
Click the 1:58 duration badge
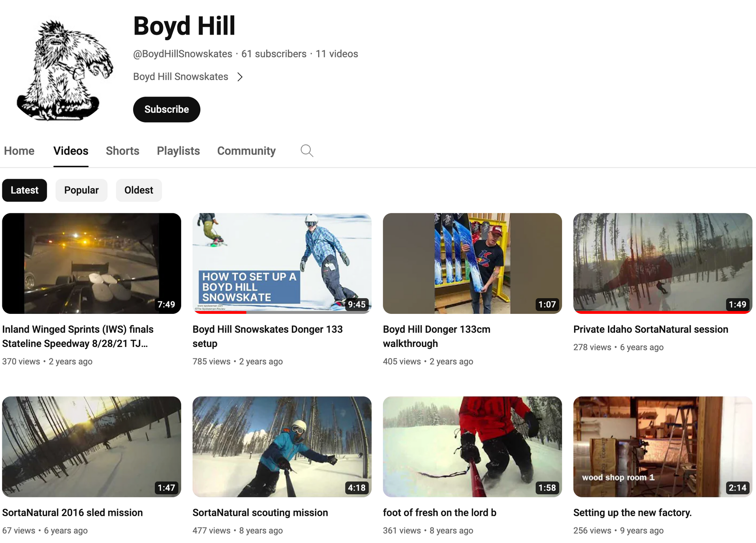pos(547,488)
